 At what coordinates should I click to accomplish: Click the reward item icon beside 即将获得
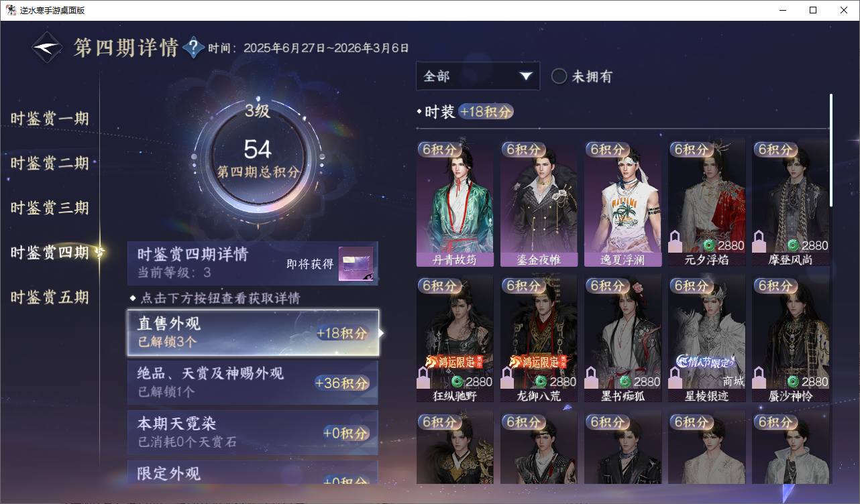356,263
